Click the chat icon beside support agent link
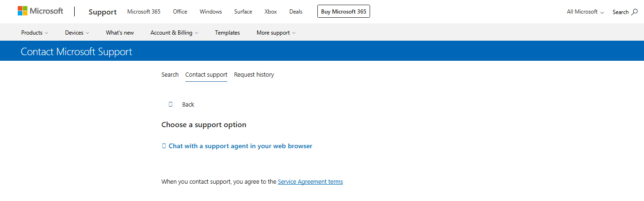 [x=164, y=146]
